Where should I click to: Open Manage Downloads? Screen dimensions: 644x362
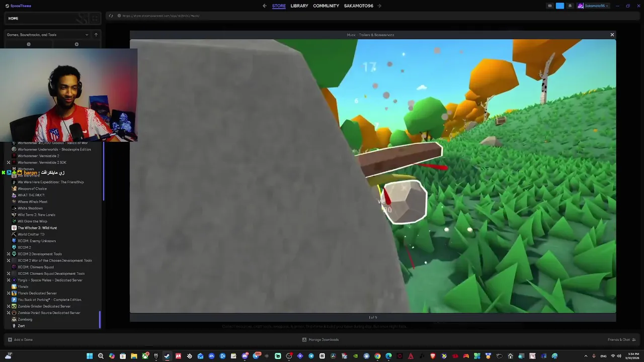(320, 339)
